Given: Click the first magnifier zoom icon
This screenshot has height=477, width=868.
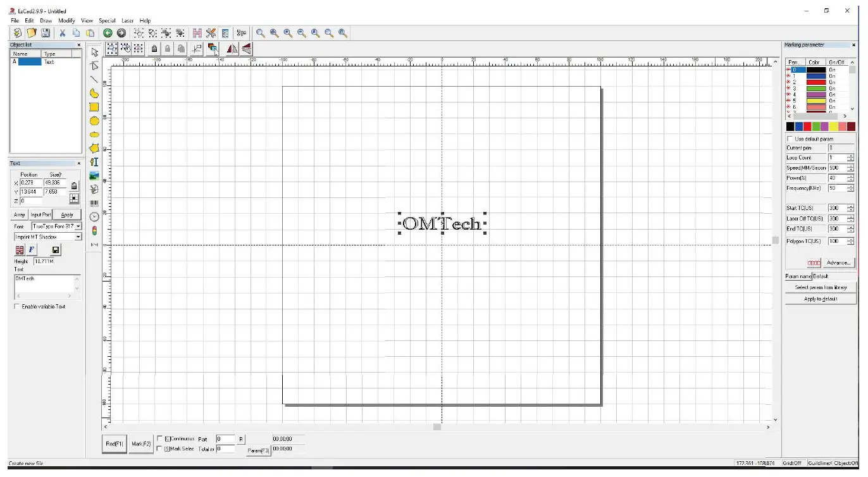Looking at the screenshot, I should [260, 33].
